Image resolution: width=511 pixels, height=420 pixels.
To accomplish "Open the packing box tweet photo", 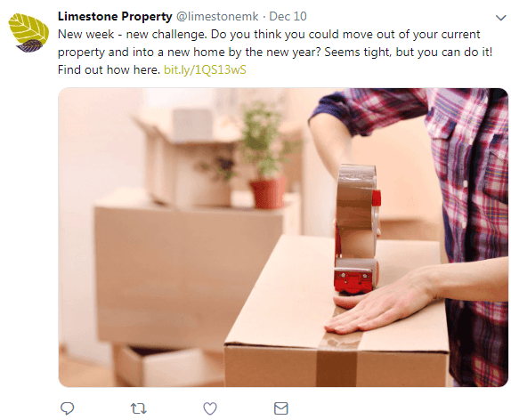I will coord(283,238).
